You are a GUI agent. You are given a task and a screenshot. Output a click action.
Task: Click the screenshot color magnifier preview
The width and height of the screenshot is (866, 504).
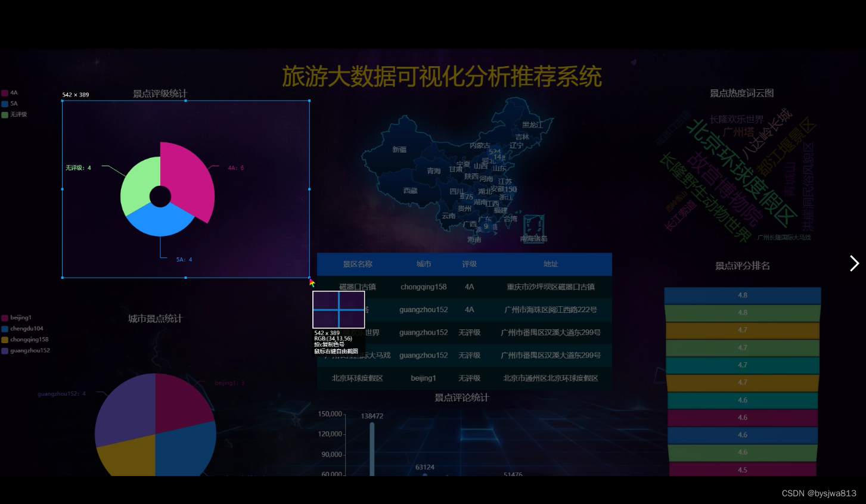point(339,310)
